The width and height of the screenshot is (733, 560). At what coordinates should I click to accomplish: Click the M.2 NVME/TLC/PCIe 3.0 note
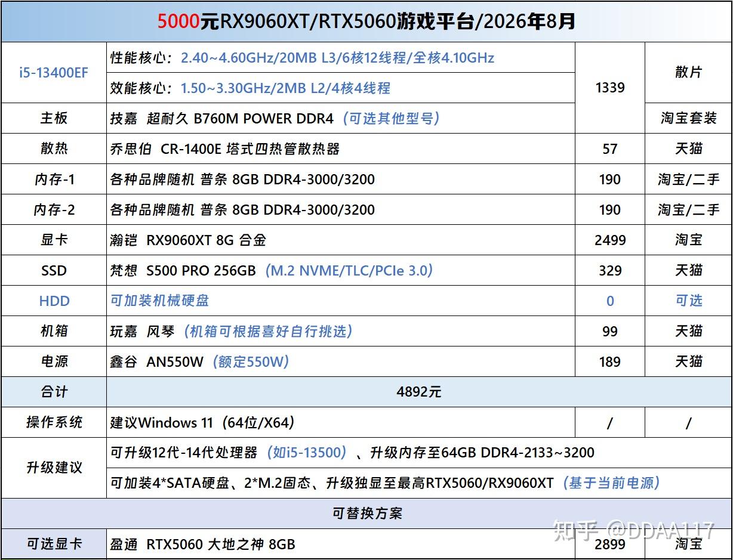tap(349, 270)
